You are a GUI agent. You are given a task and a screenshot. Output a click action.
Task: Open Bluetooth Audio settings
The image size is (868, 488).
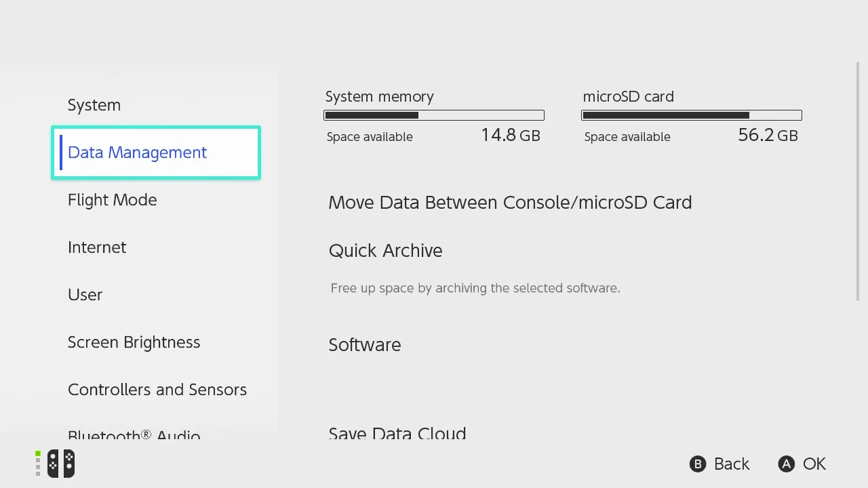click(x=134, y=434)
